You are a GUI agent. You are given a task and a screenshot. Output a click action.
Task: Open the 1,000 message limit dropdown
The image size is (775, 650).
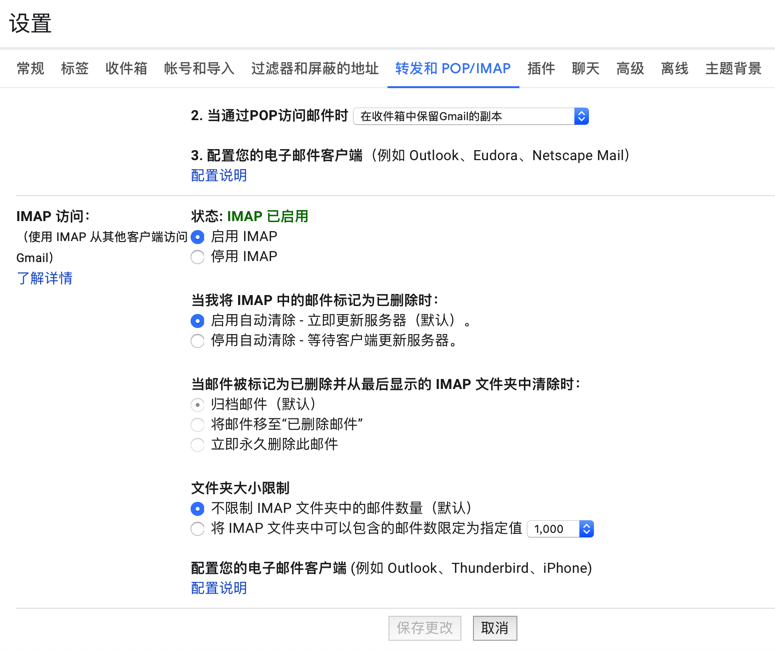click(x=561, y=529)
